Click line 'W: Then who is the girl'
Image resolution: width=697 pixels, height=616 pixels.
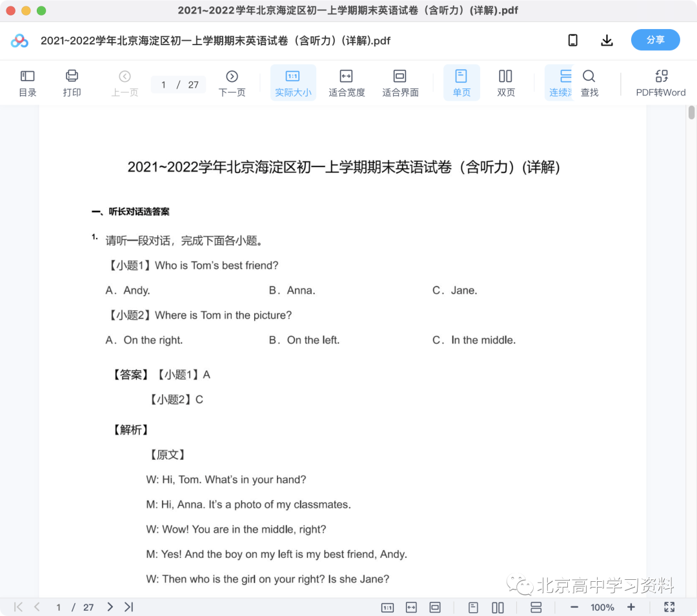pos(268,579)
